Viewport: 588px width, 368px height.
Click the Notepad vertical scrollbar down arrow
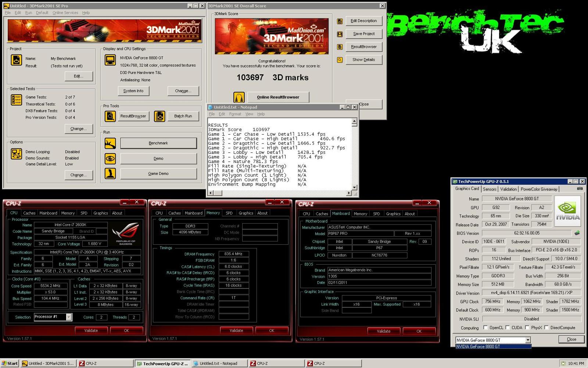[x=354, y=187]
